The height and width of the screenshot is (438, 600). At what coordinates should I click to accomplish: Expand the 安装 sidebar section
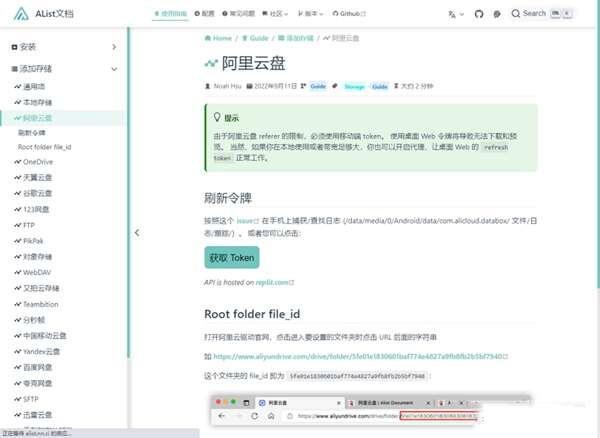coord(27,47)
